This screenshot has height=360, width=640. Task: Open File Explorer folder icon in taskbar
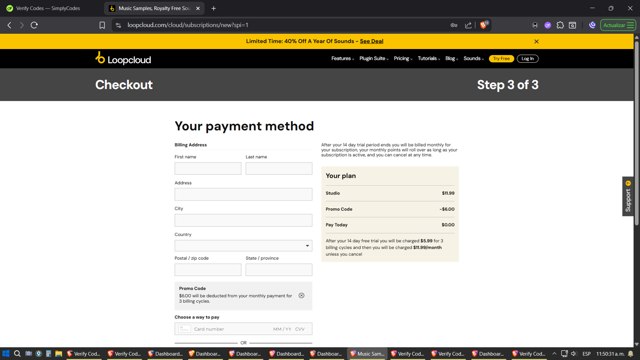coord(58,353)
